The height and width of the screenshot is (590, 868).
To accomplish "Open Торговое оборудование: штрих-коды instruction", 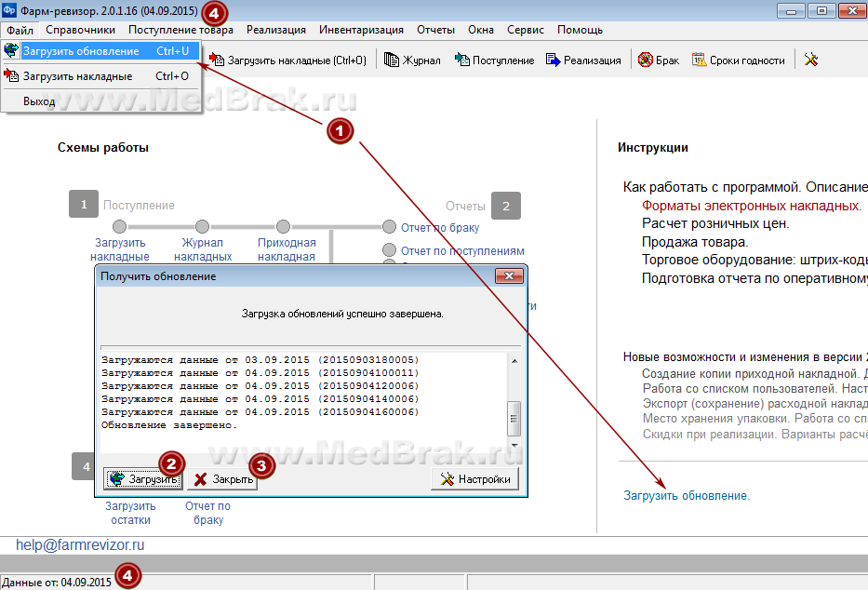I will (x=754, y=261).
